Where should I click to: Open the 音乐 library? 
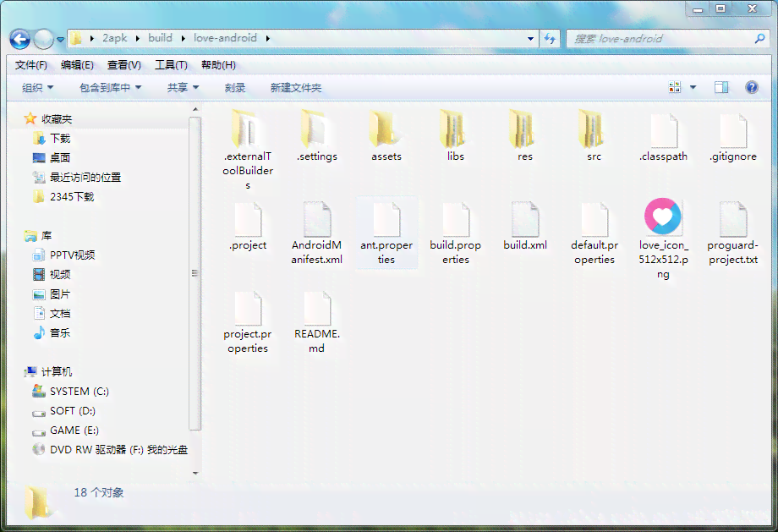(x=60, y=333)
